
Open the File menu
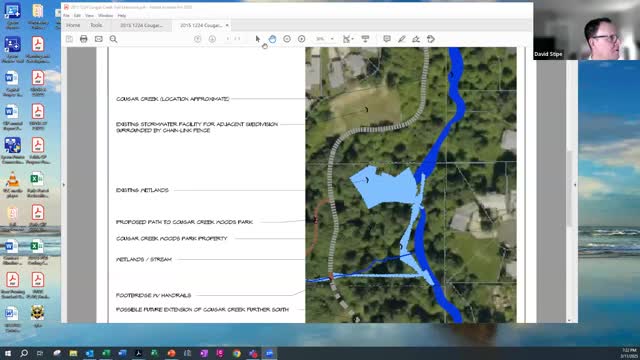(67, 16)
